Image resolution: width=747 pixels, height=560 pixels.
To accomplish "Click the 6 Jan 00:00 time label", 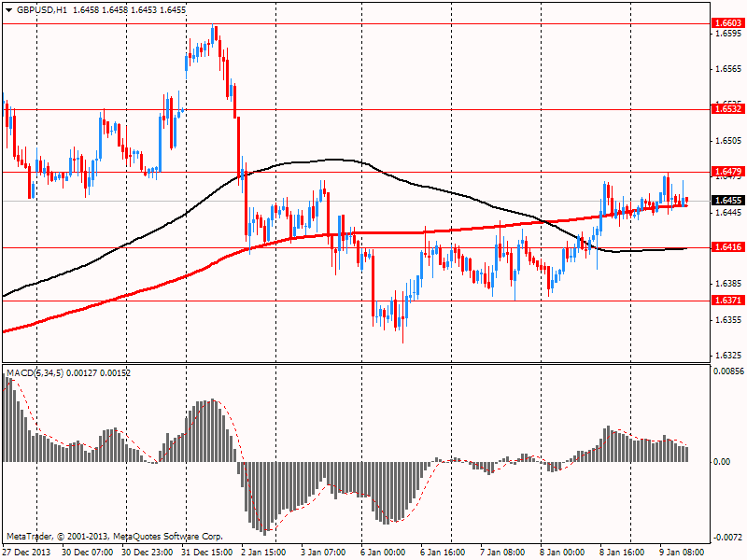I will [383, 553].
